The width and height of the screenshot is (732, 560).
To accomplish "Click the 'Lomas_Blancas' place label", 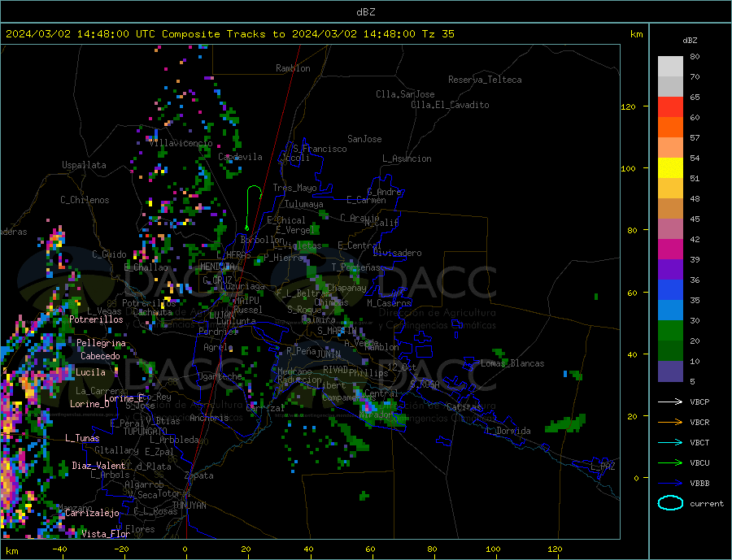I will 512,363.
